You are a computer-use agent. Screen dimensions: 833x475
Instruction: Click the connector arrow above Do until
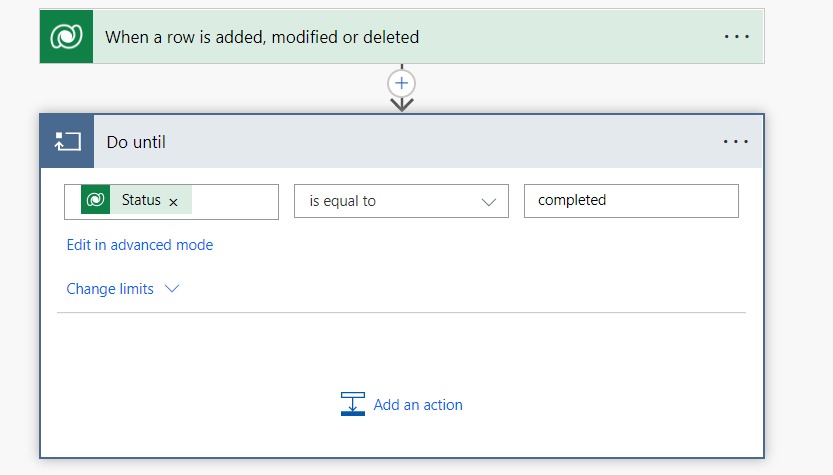point(401,104)
